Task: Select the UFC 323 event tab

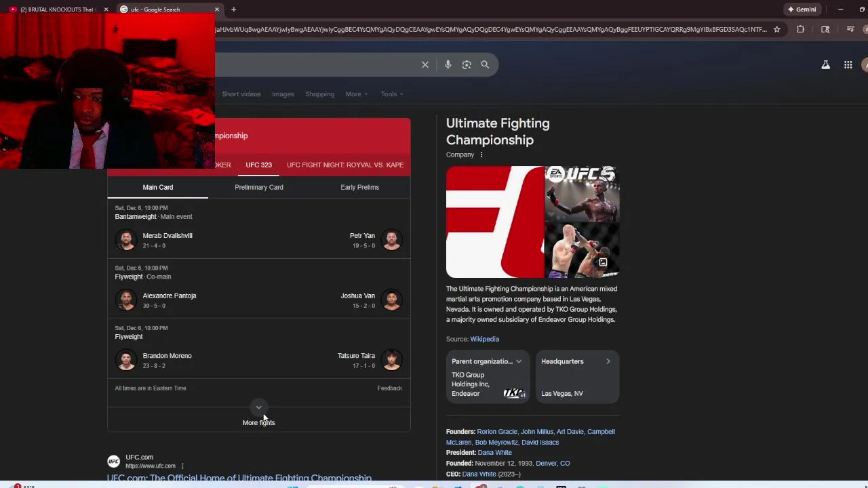Action: pyautogui.click(x=258, y=165)
